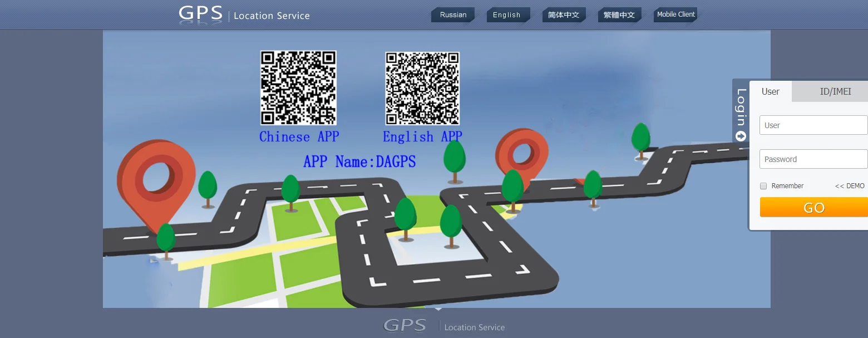Click the 'Chinese APP' label text

(x=299, y=137)
